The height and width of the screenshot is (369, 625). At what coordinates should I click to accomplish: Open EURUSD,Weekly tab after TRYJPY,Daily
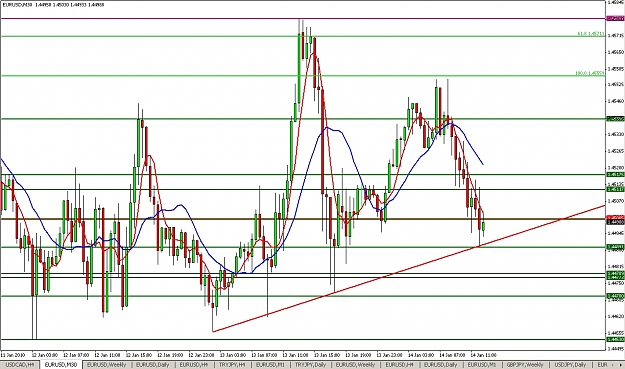point(355,365)
